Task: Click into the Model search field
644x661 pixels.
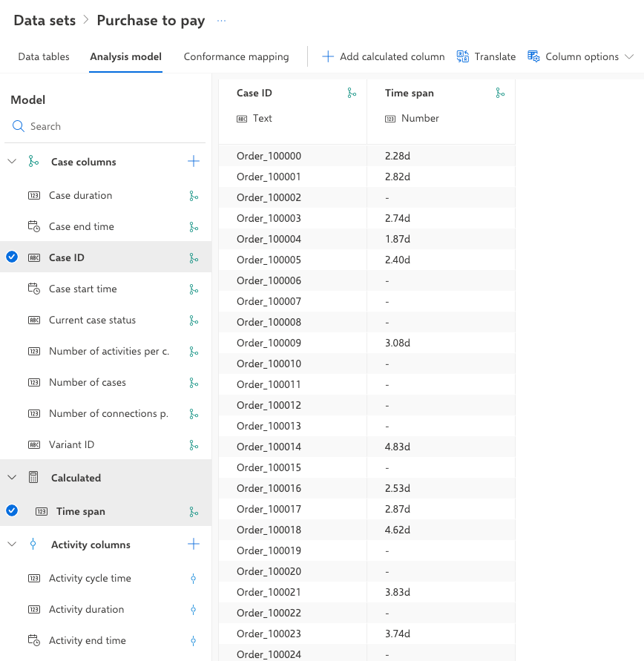Action: tap(105, 126)
